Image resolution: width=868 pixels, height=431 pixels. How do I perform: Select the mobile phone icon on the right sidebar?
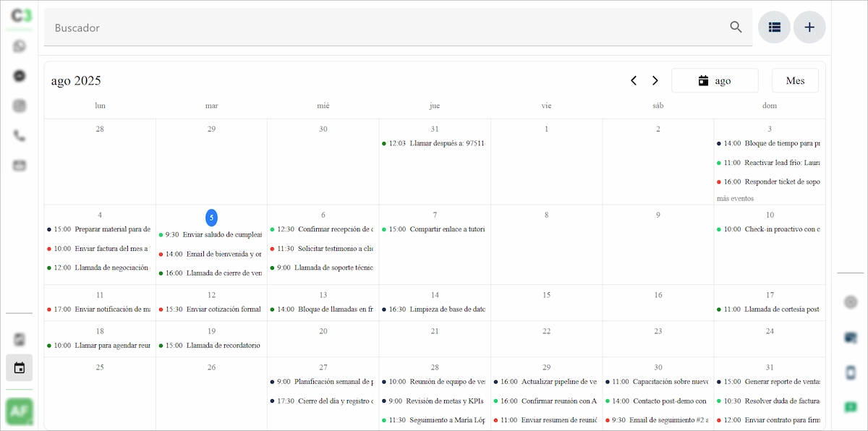(x=851, y=373)
